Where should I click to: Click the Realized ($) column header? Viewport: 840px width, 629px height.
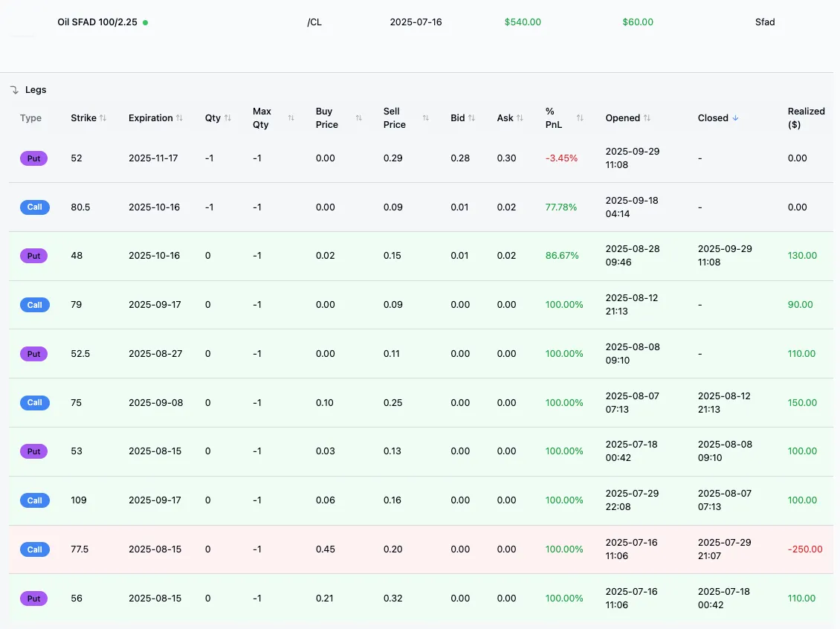806,118
